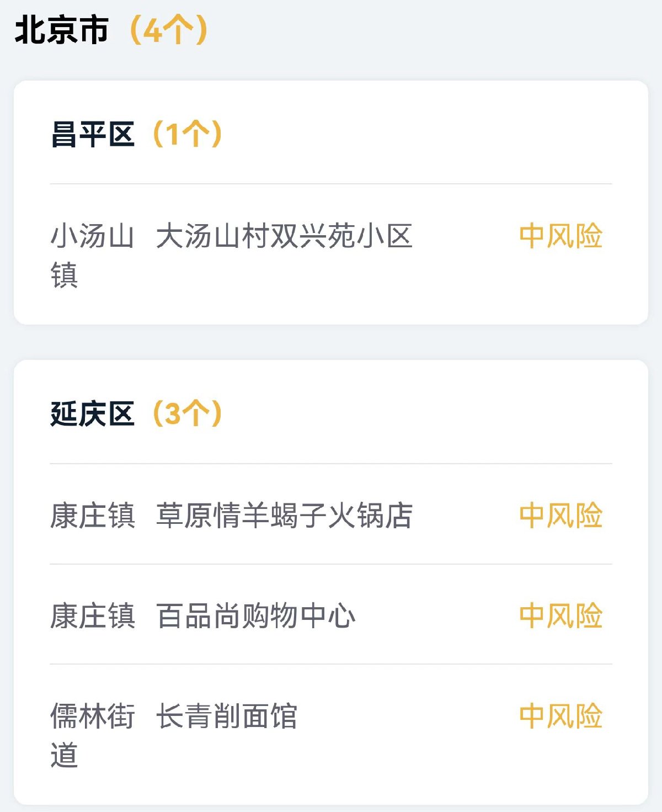Tap the (4个) count beside 北京市
Screen dimensions: 662x812
click(x=168, y=30)
